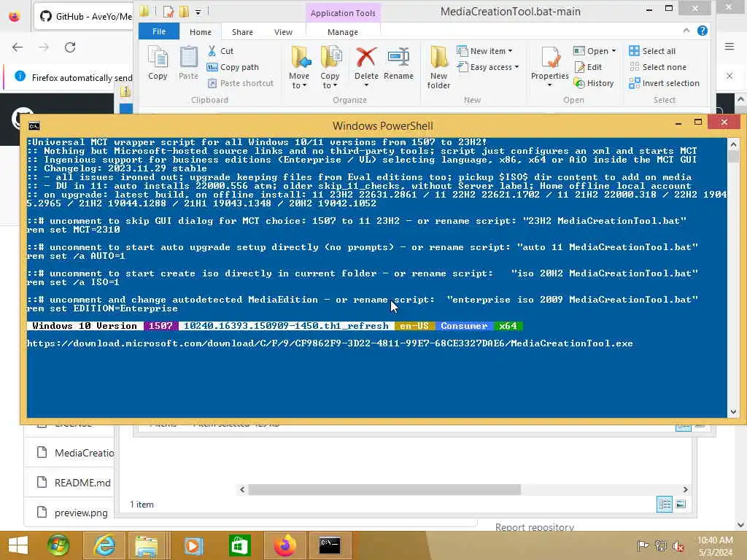Select the GitHub AveYo tab in Firefox

point(85,16)
